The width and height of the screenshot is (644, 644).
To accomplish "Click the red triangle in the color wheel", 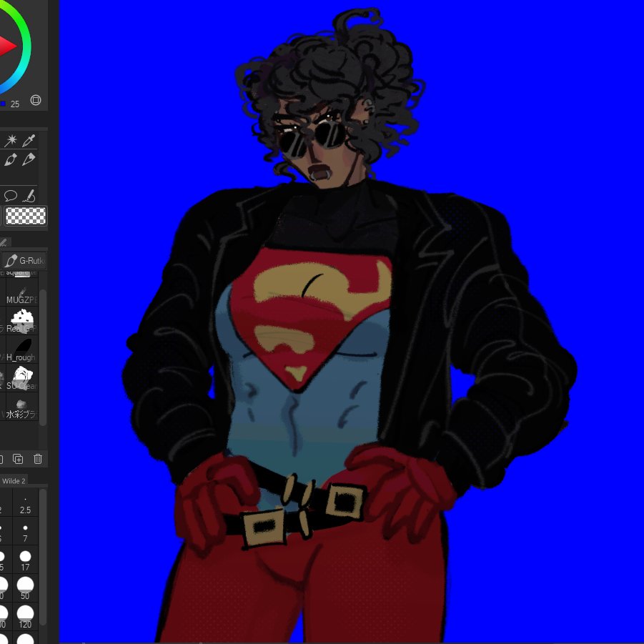I will [6, 46].
